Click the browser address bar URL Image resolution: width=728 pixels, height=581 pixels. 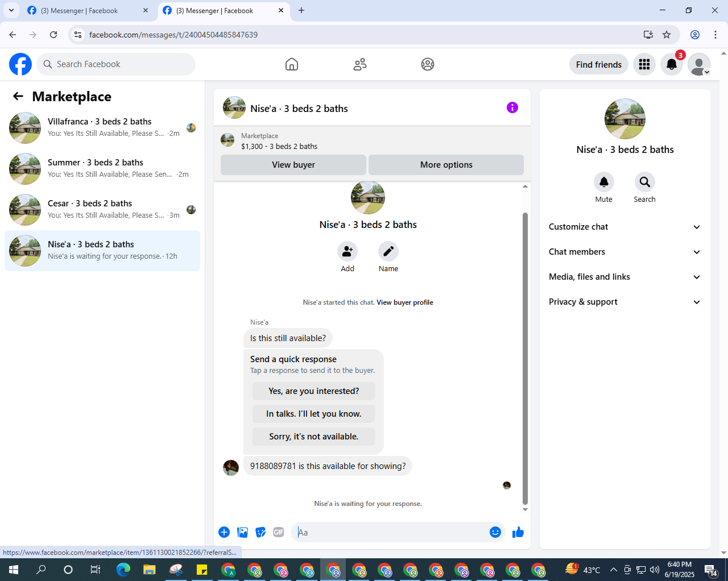pyautogui.click(x=173, y=35)
